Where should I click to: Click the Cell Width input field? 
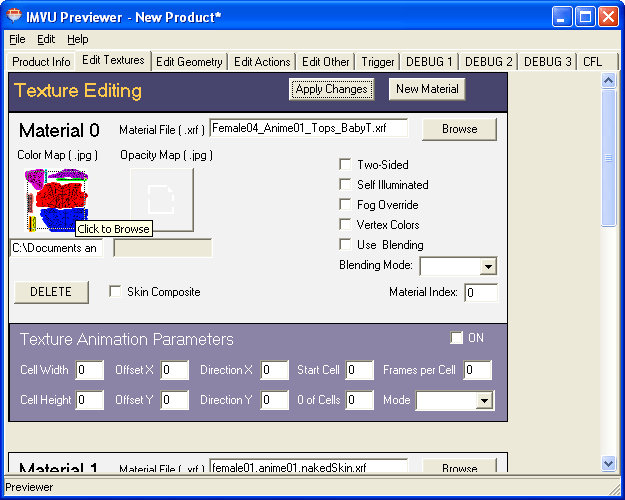click(x=89, y=371)
